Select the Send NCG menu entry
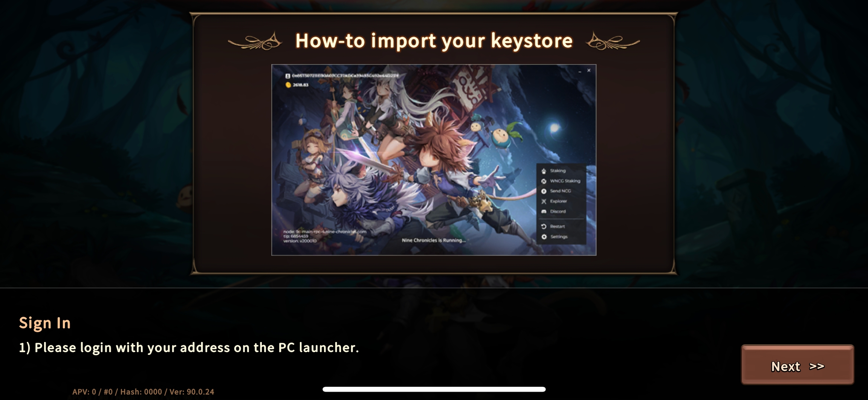 click(560, 191)
